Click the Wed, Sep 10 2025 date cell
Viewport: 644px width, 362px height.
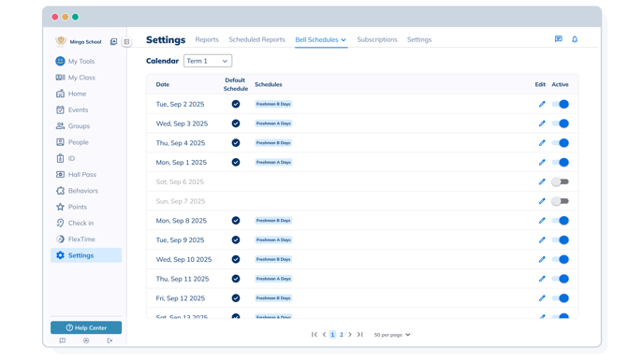click(x=183, y=259)
